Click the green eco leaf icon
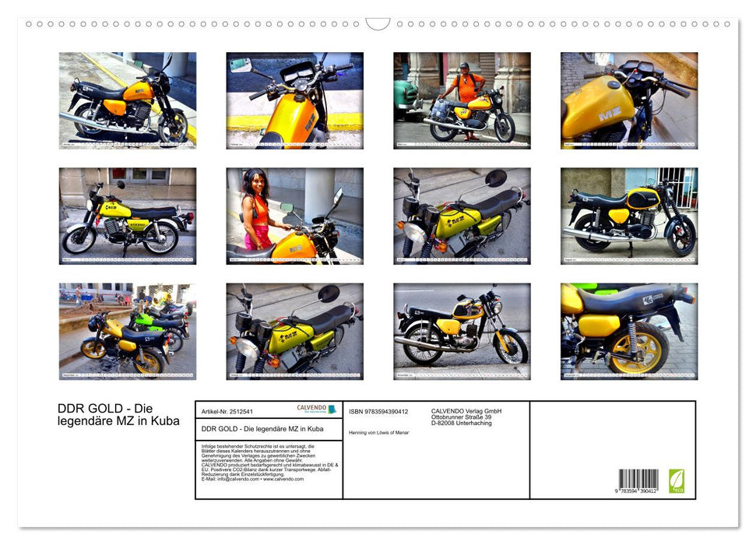The width and height of the screenshot is (756, 545). tap(677, 481)
